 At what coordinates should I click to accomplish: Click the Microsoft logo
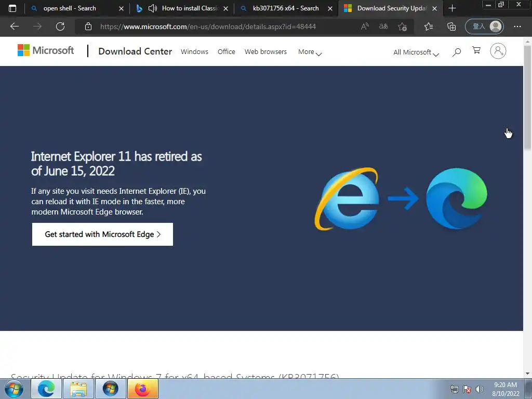click(46, 50)
